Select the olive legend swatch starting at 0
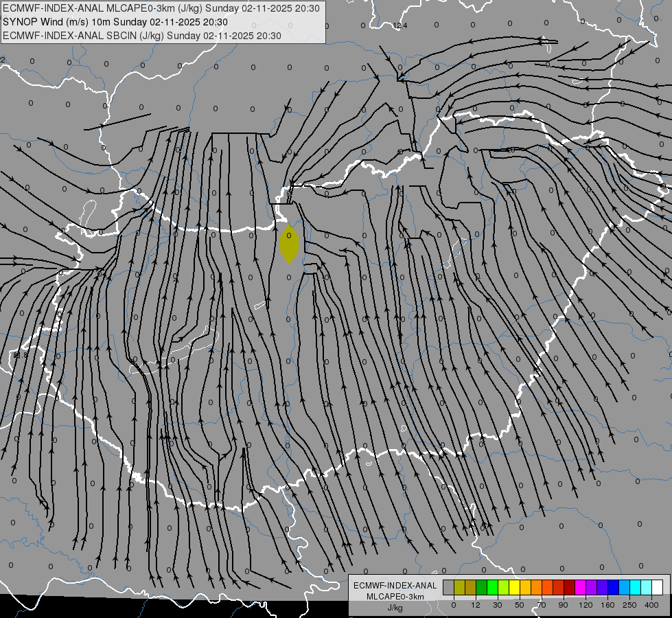Image resolution: width=672 pixels, height=618 pixels. [459, 587]
